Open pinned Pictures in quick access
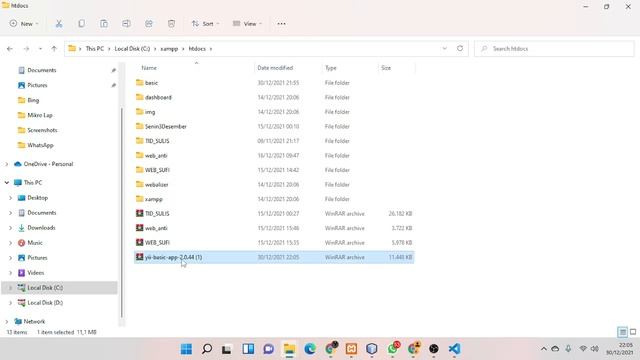 coord(37,85)
